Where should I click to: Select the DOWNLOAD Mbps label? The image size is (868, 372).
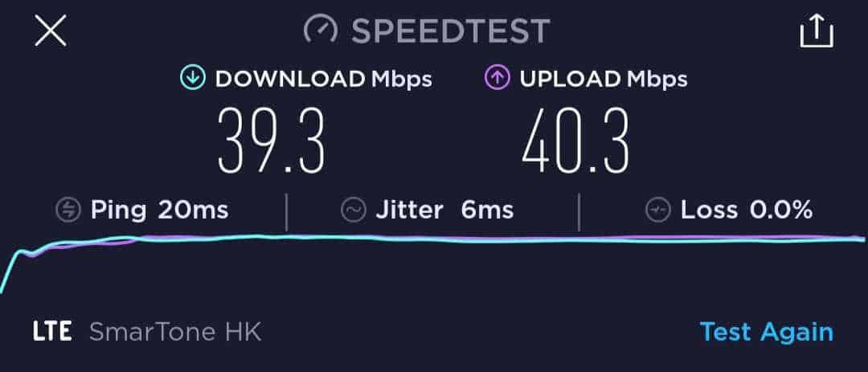[323, 79]
